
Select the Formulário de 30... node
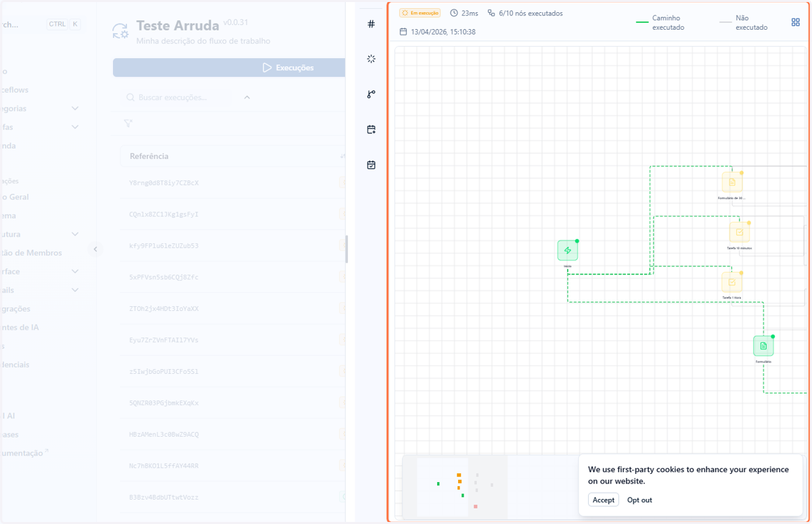click(731, 183)
